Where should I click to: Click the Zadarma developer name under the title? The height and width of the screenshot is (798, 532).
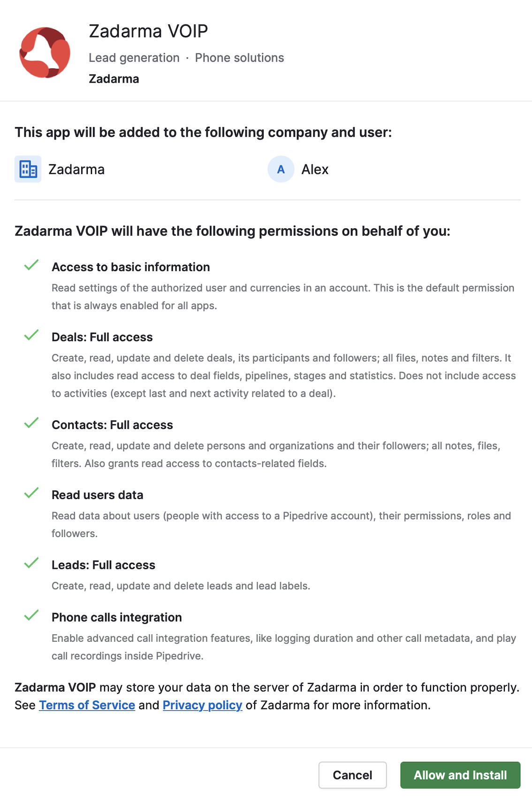(114, 79)
